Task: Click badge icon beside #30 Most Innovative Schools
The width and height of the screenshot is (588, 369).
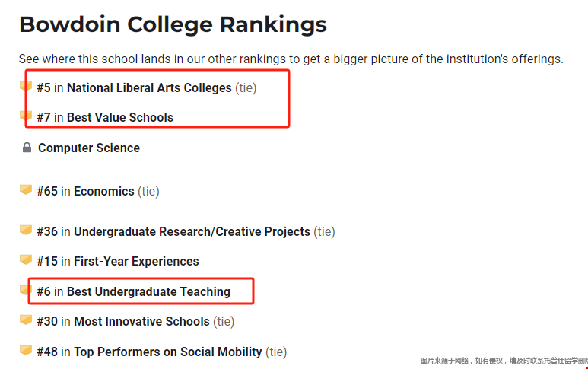Action: click(x=26, y=320)
